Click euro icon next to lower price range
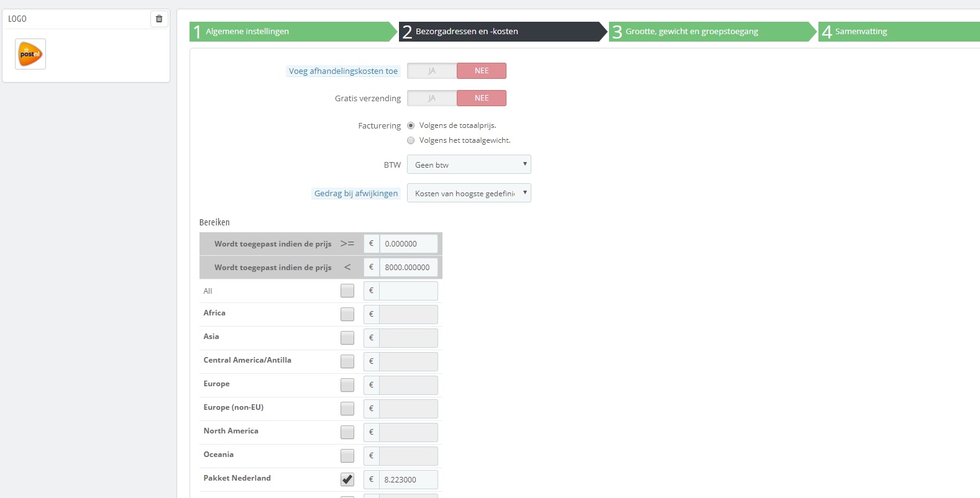Viewport: 980px width, 498px height. [372, 243]
